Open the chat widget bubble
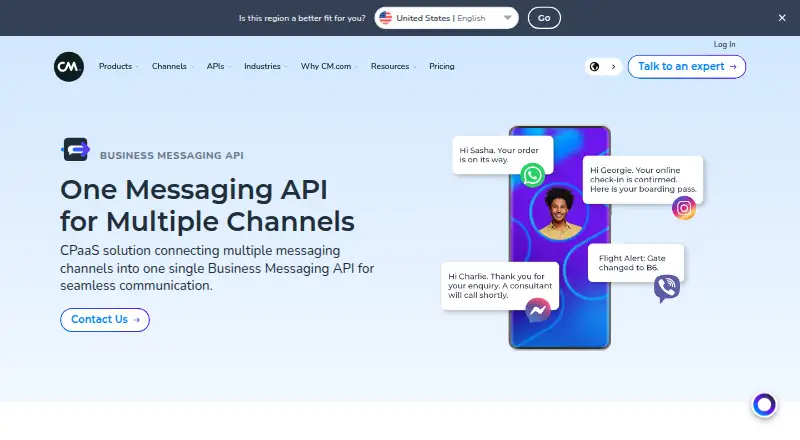The width and height of the screenshot is (800, 440). click(x=764, y=405)
